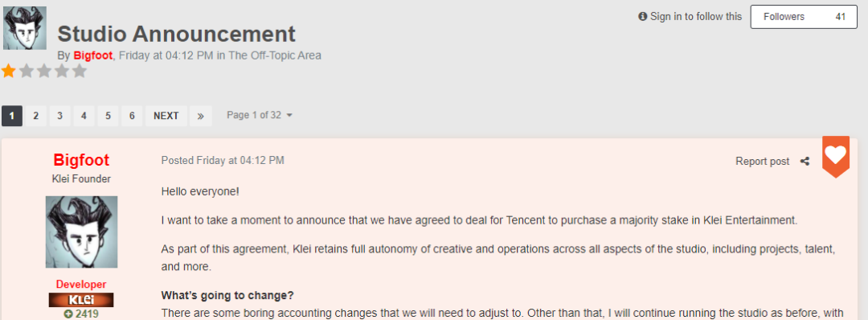Click the info icon beside Sign in

643,17
